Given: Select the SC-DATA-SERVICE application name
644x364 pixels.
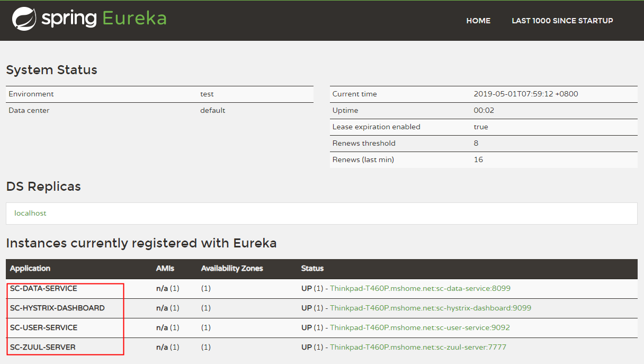Looking at the screenshot, I should click(43, 289).
